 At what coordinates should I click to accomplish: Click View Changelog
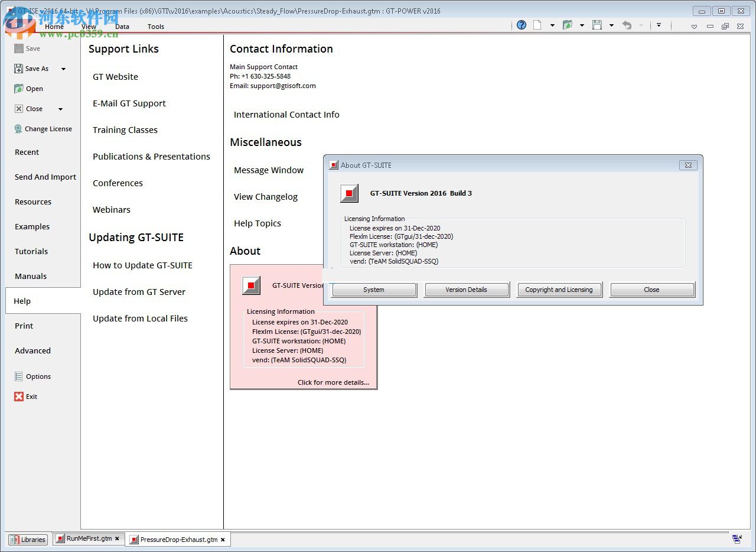click(266, 197)
